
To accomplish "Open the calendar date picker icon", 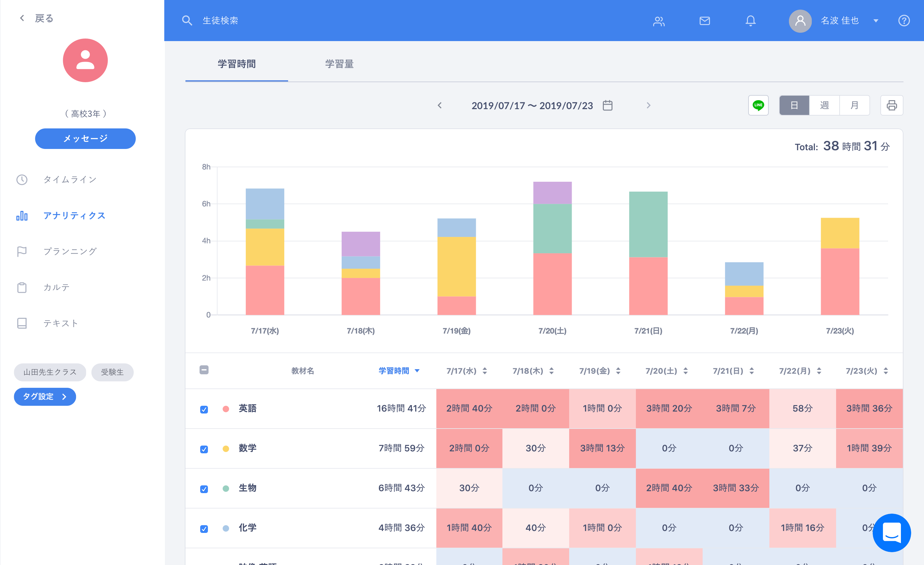I will [608, 105].
